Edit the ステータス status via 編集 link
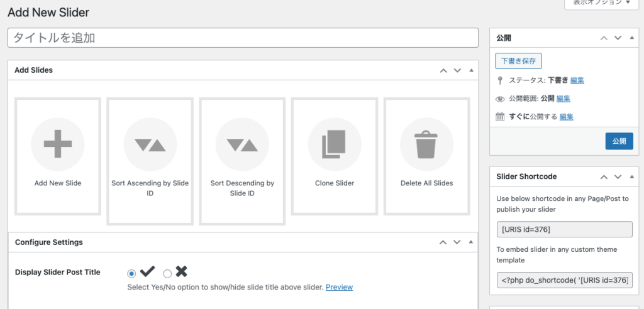 point(577,80)
